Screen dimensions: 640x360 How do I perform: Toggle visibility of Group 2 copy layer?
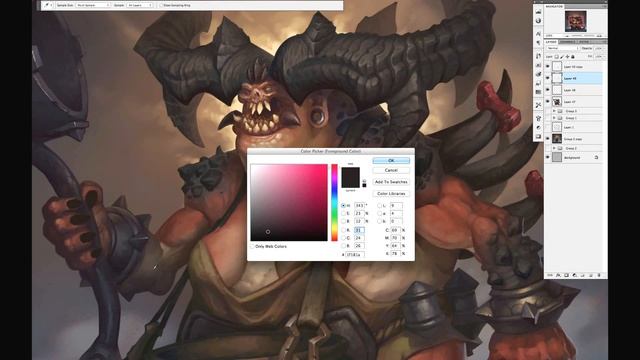548,139
